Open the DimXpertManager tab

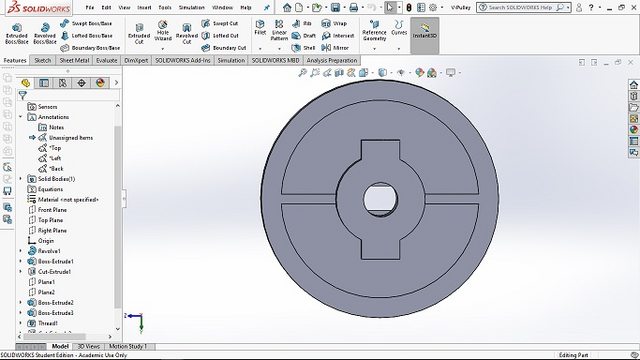(x=81, y=83)
